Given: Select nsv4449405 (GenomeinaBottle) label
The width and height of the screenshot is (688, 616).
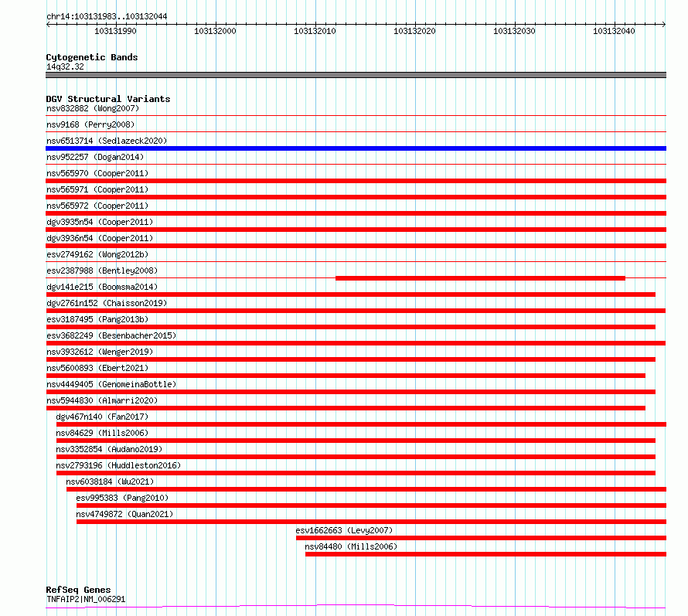Looking at the screenshot, I should (111, 384).
